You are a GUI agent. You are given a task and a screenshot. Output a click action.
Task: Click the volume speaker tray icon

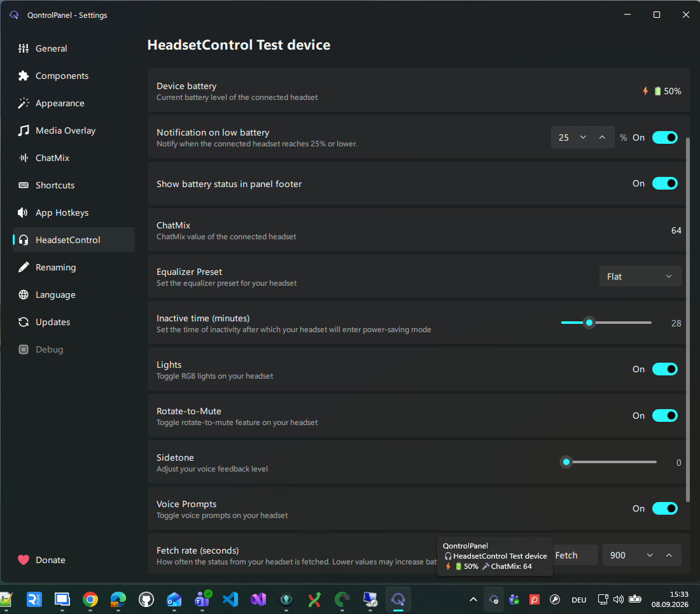click(619, 599)
